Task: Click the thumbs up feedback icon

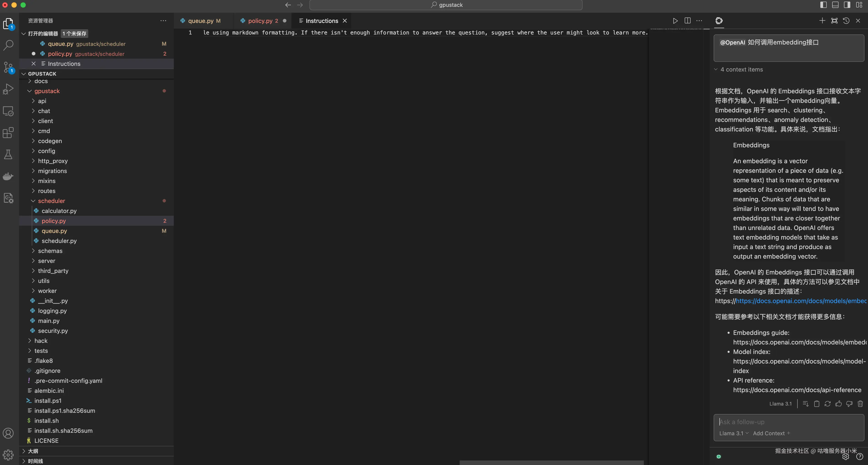Action: click(838, 404)
